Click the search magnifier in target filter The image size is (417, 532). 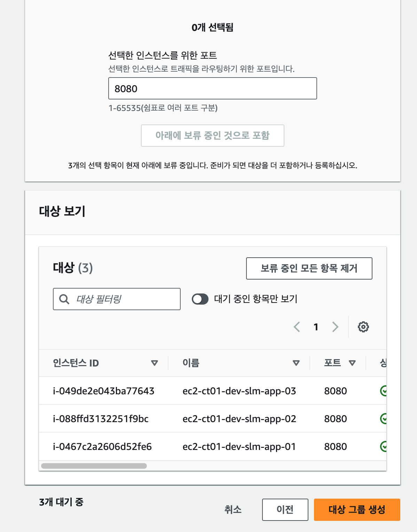64,299
